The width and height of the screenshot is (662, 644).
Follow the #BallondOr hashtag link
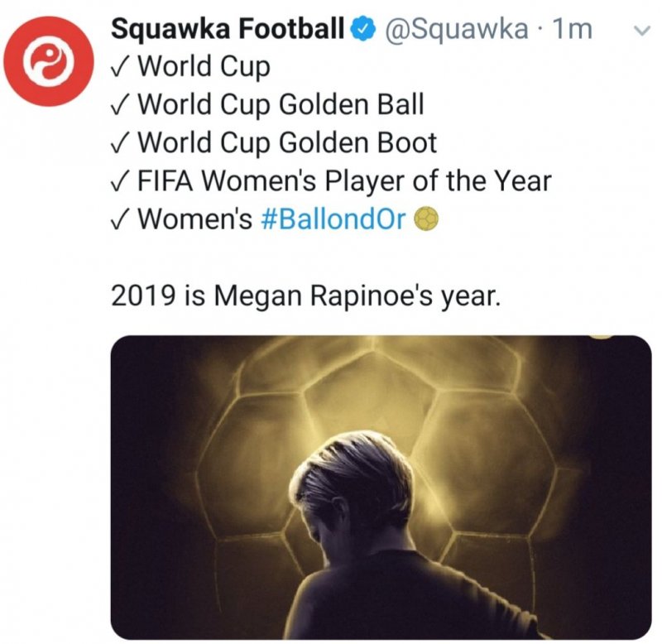point(333,219)
